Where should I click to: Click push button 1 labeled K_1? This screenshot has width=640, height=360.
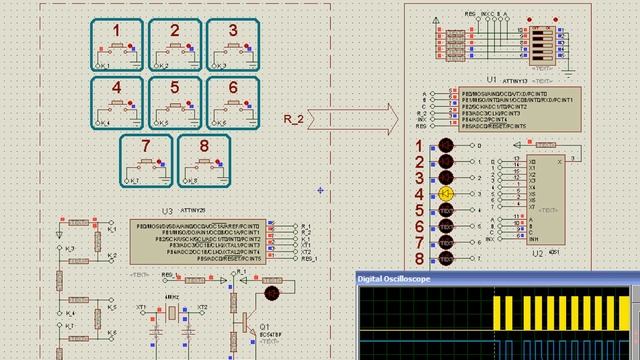tap(117, 45)
